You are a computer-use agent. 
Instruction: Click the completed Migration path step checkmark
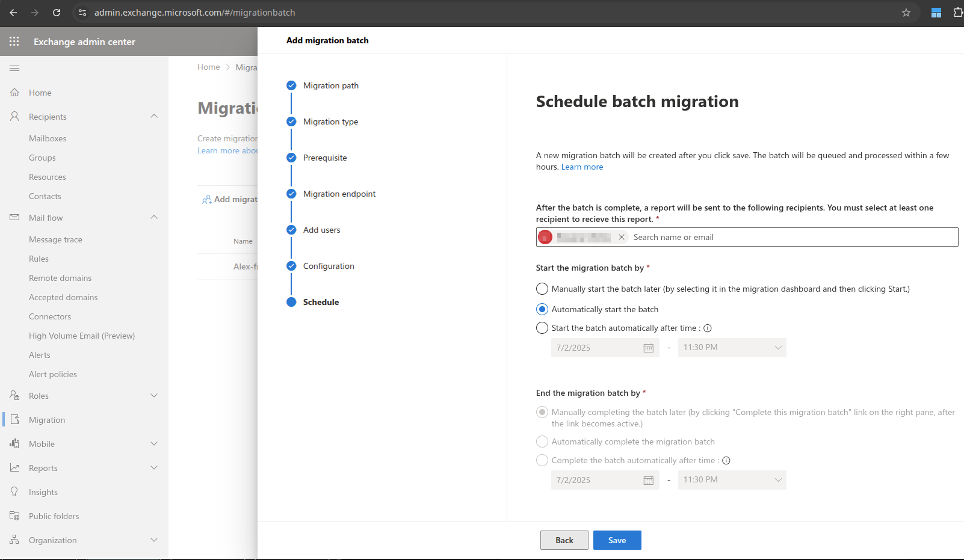click(x=291, y=85)
